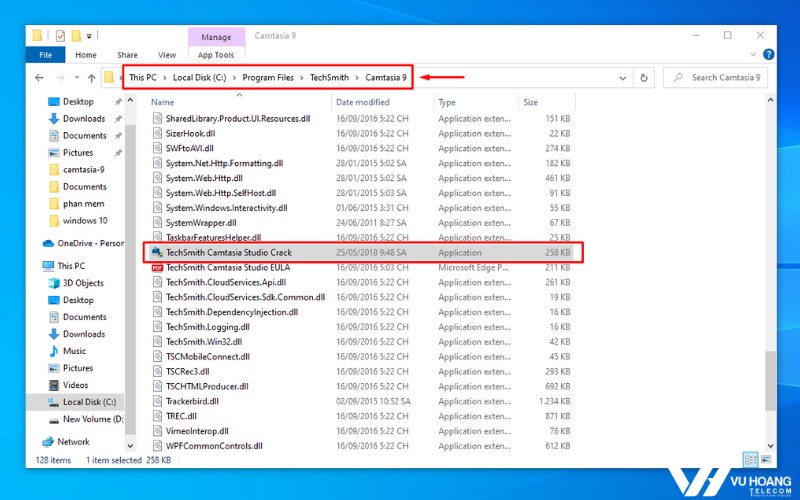800x500 pixels.
Task: Click Properties icon in quick access toolbar
Action: [x=60, y=36]
